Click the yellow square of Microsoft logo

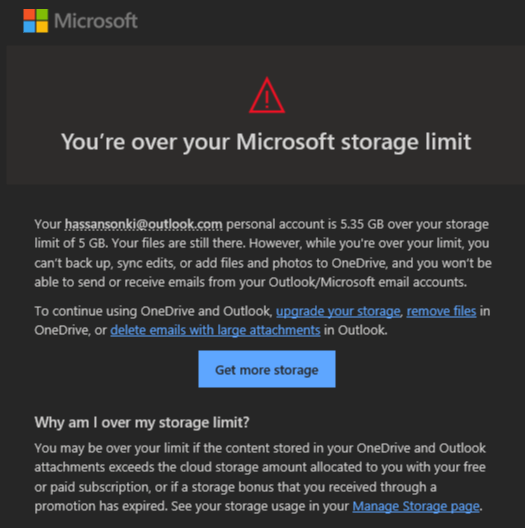(42, 27)
